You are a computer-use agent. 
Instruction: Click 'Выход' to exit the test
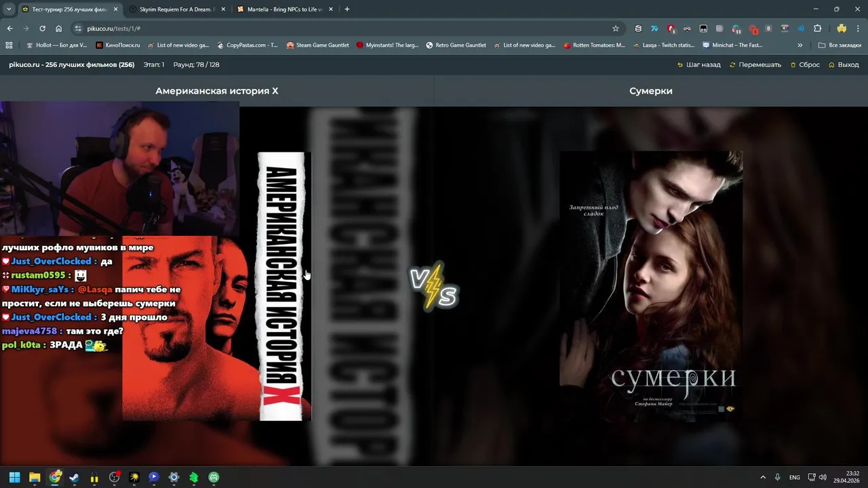click(844, 64)
